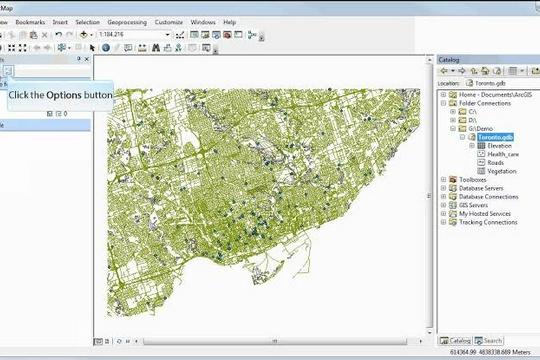
Task: Collapse the G:\Demo folder node
Action: (453, 128)
